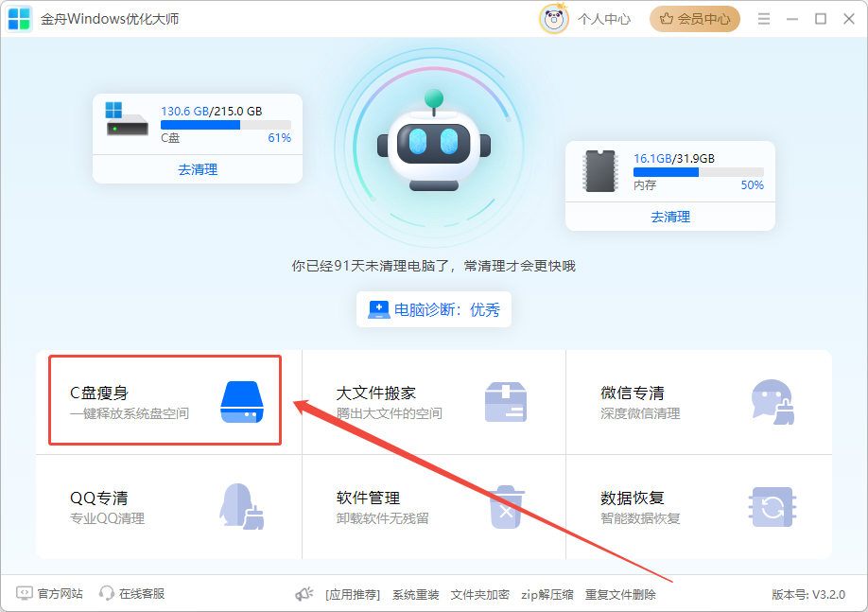The width and height of the screenshot is (868, 612).
Task: Click the 一键释放系统盘空间 subtitle
Action: tap(130, 413)
